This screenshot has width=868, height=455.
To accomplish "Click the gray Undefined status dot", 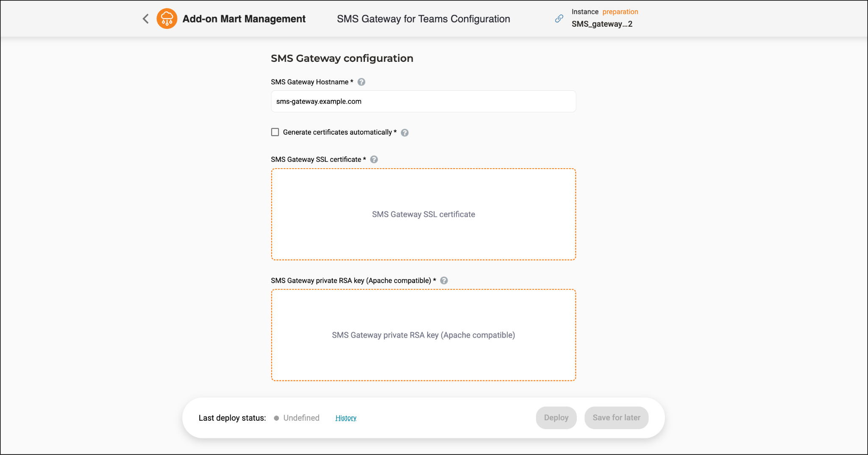I will pyautogui.click(x=276, y=418).
